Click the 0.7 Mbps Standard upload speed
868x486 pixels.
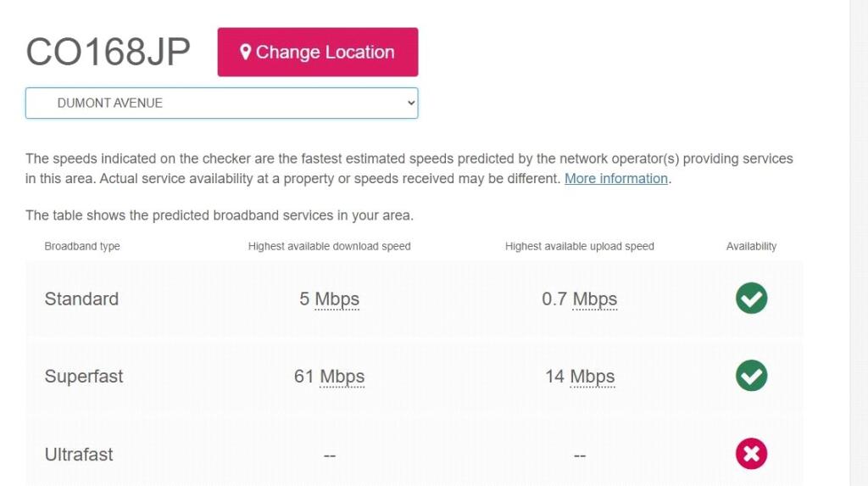(x=579, y=299)
